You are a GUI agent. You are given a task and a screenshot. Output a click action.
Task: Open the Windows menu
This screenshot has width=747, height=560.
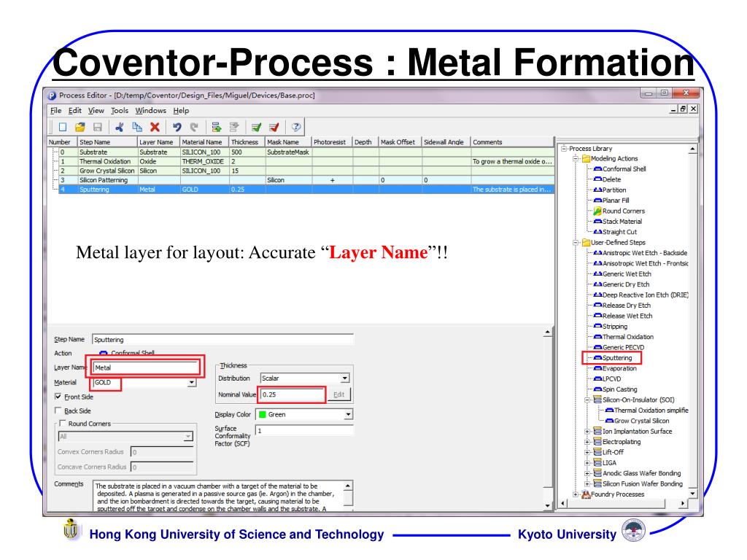(x=150, y=111)
